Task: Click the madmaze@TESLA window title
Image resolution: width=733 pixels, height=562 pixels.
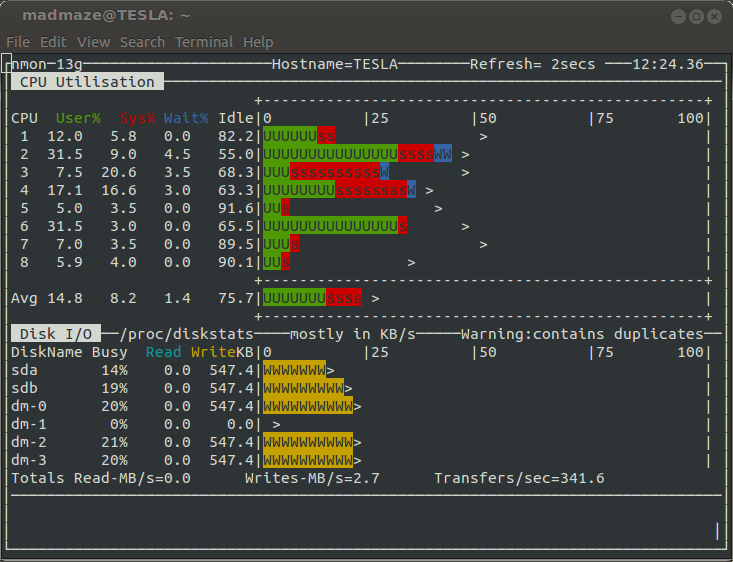Action: pos(106,16)
